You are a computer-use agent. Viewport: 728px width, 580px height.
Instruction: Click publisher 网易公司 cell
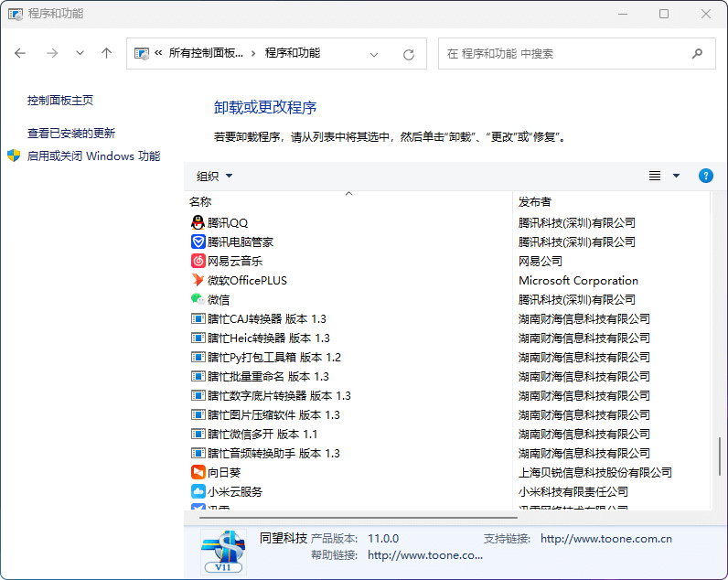pyautogui.click(x=541, y=262)
